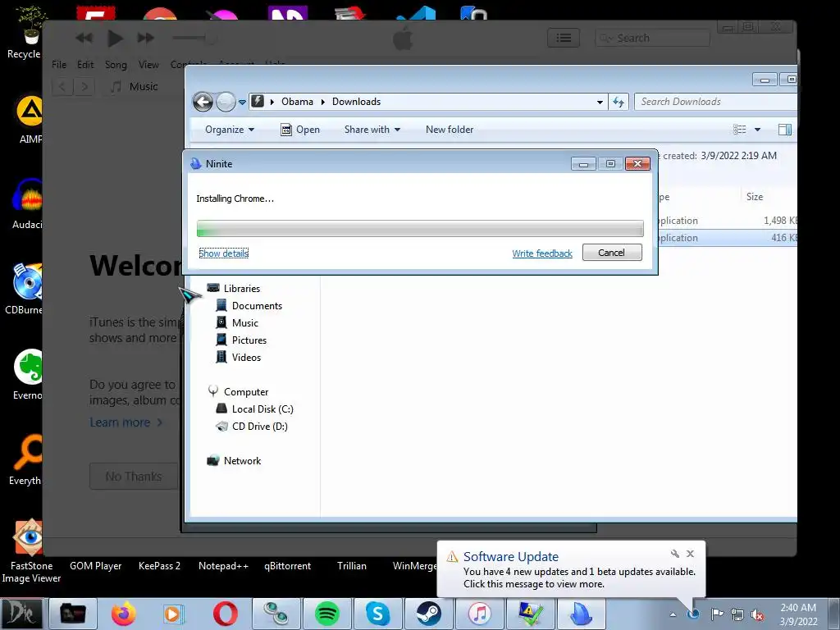
Task: Open the view options dropdown arrow
Action: (x=757, y=130)
